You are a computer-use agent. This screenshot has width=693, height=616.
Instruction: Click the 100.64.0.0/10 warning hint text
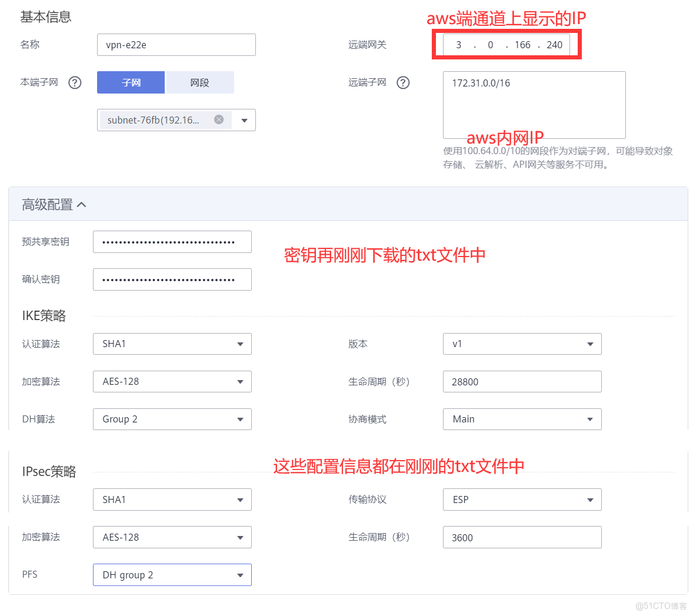pos(558,158)
